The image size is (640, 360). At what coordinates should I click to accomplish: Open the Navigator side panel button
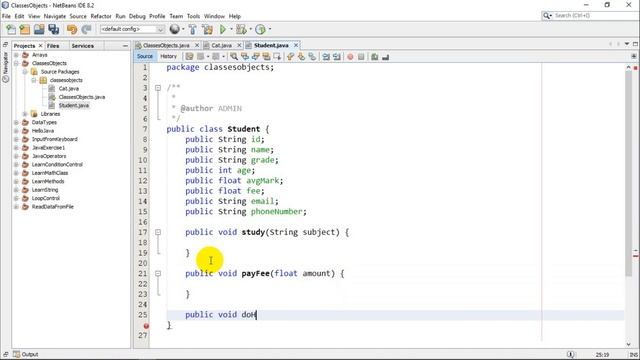(x=6, y=67)
